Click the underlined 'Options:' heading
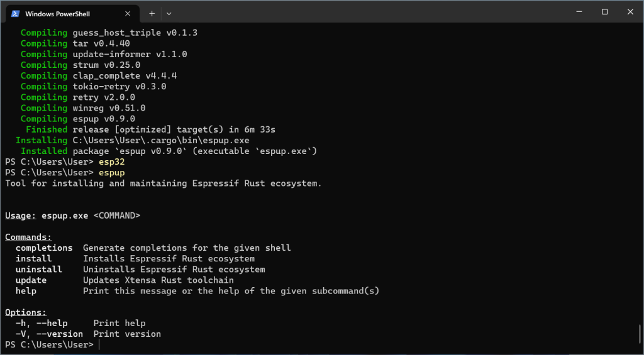Image resolution: width=644 pixels, height=355 pixels. click(x=26, y=312)
